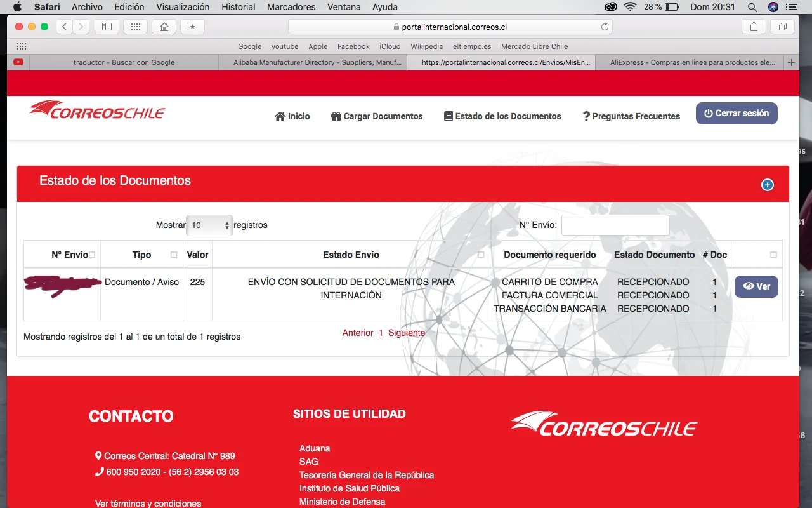This screenshot has height=508, width=812.
Task: Go to the Safari home page
Action: tap(164, 27)
